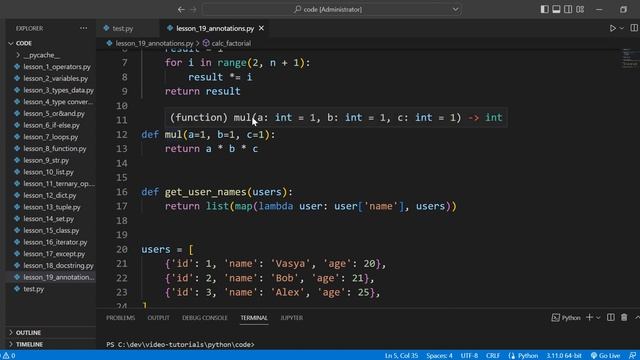
Task: Open customize layout icon
Action: click(x=580, y=9)
